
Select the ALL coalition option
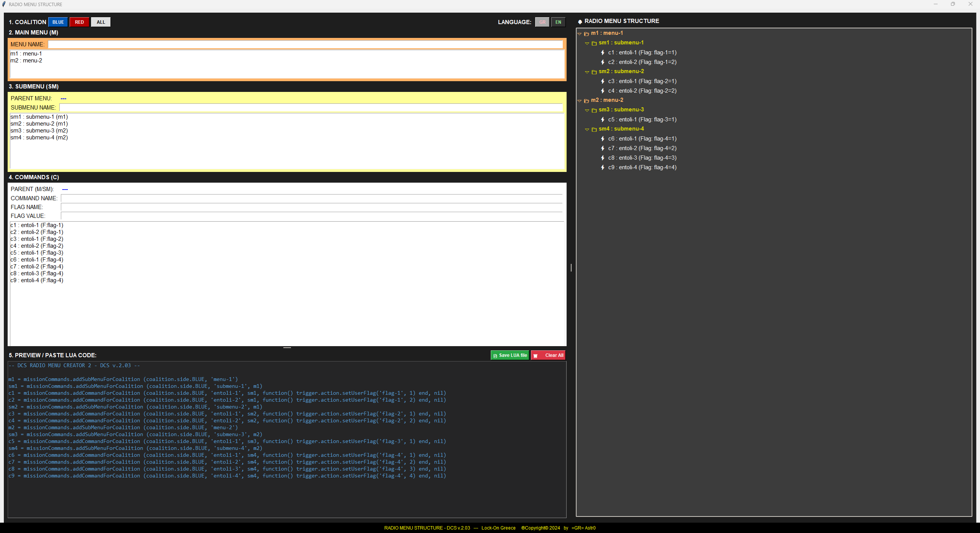(101, 22)
